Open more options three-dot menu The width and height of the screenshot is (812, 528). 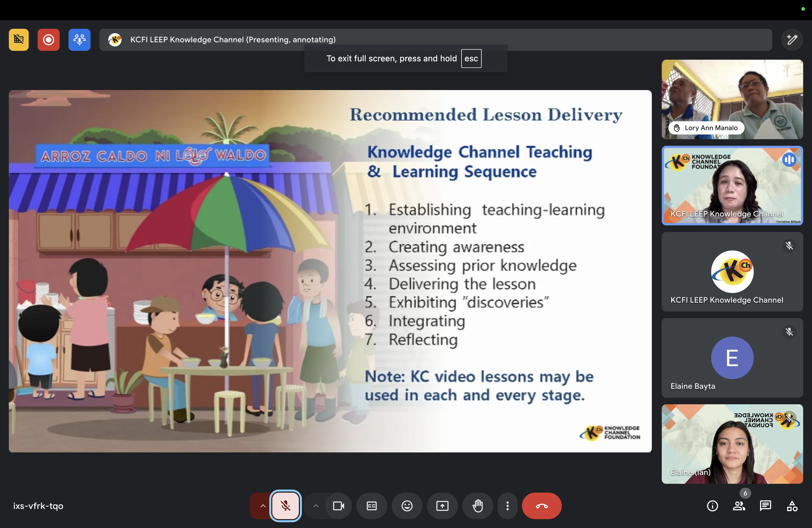click(x=507, y=506)
